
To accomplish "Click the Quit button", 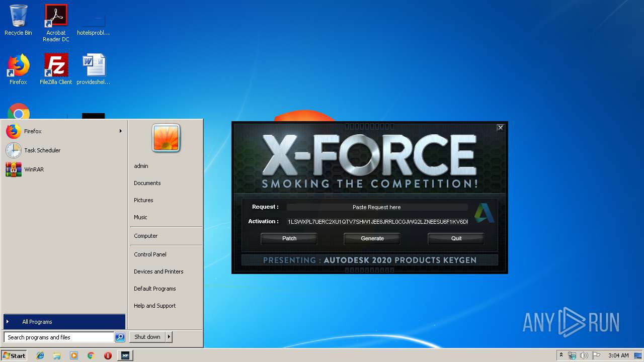I will point(456,238).
